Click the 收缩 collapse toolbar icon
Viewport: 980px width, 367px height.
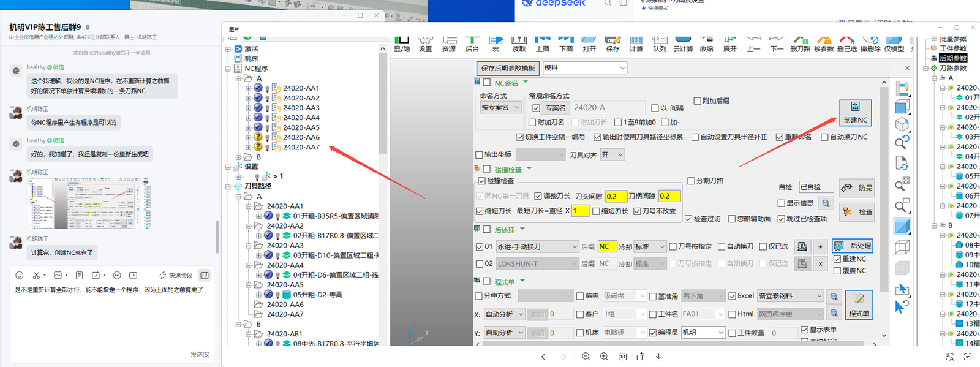point(707,44)
